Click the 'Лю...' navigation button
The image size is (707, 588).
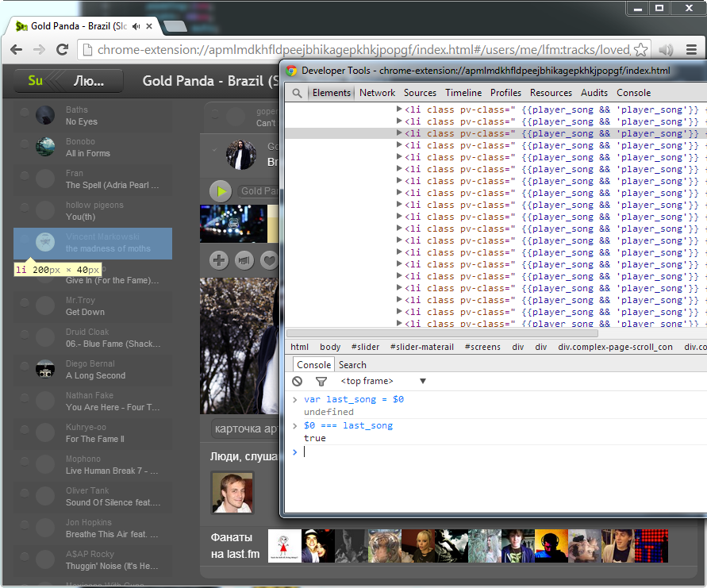click(90, 81)
